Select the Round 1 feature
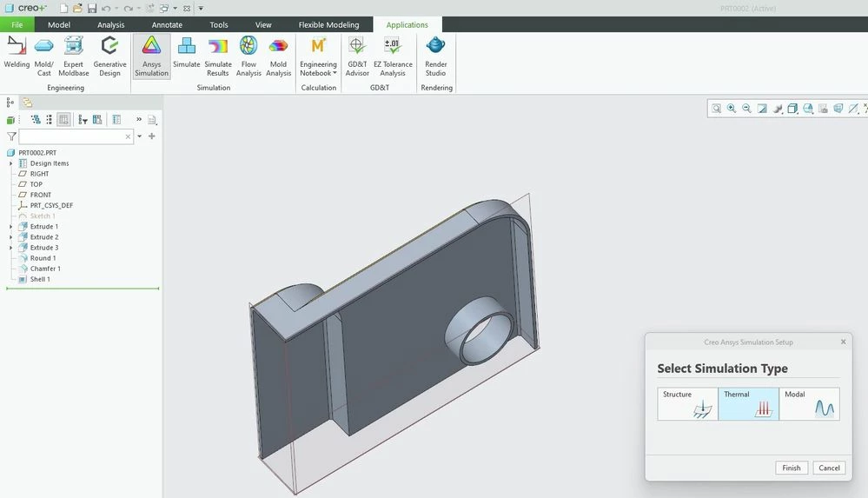The image size is (868, 498). (43, 258)
